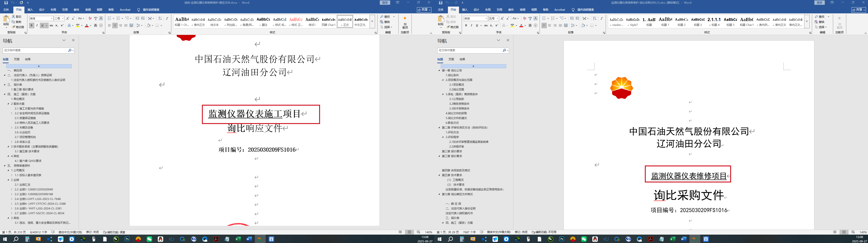
Task: Open 文件 menu in right Word window
Action: click(x=440, y=10)
